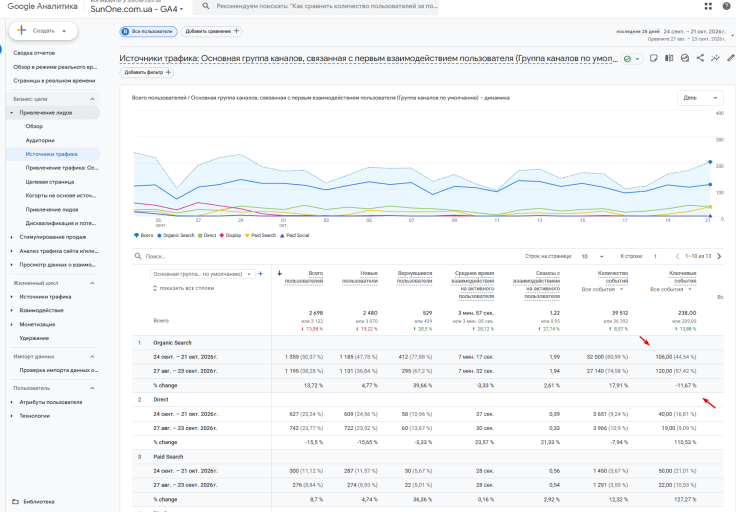Open Все события dropdown under Ключевые события
Viewport: 736px width, 512px height.
click(x=671, y=290)
